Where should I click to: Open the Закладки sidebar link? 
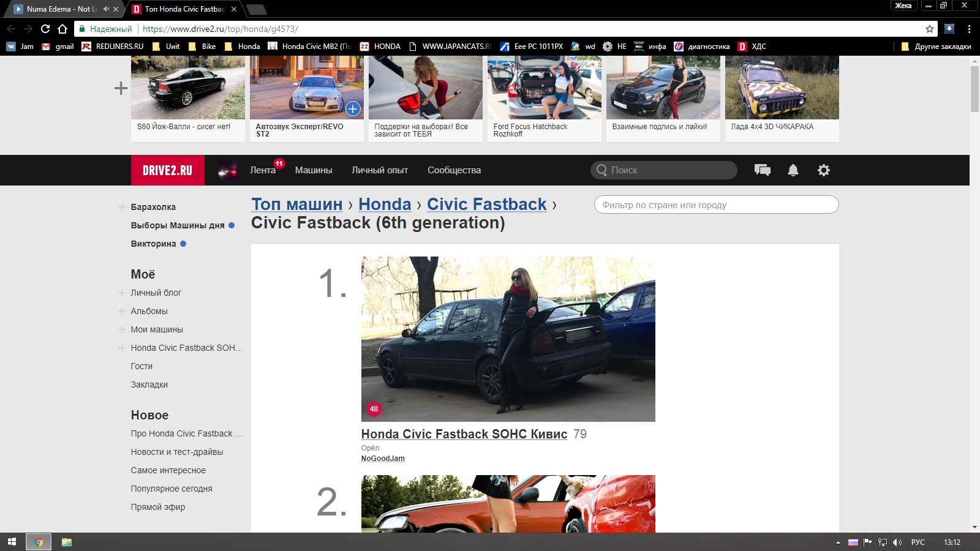pyautogui.click(x=149, y=384)
